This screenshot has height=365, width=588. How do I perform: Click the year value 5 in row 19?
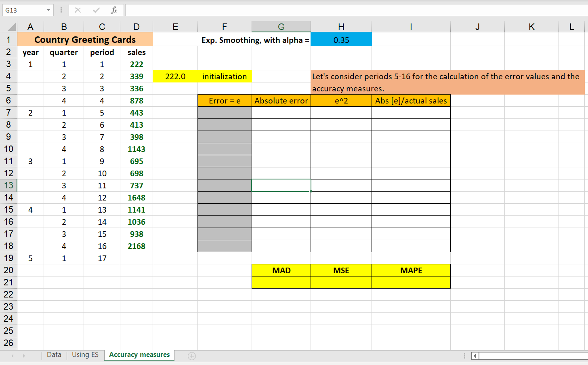pyautogui.click(x=30, y=258)
